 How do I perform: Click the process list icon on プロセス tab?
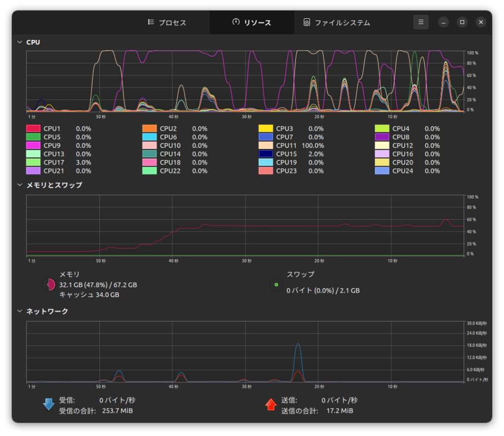[150, 22]
